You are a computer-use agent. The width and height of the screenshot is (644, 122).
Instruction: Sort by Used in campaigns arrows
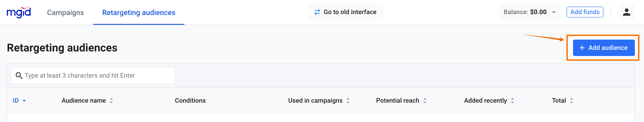pos(348,101)
